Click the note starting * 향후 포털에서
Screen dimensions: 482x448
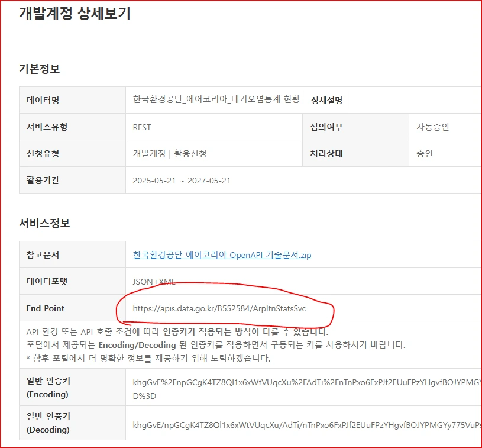coord(148,358)
